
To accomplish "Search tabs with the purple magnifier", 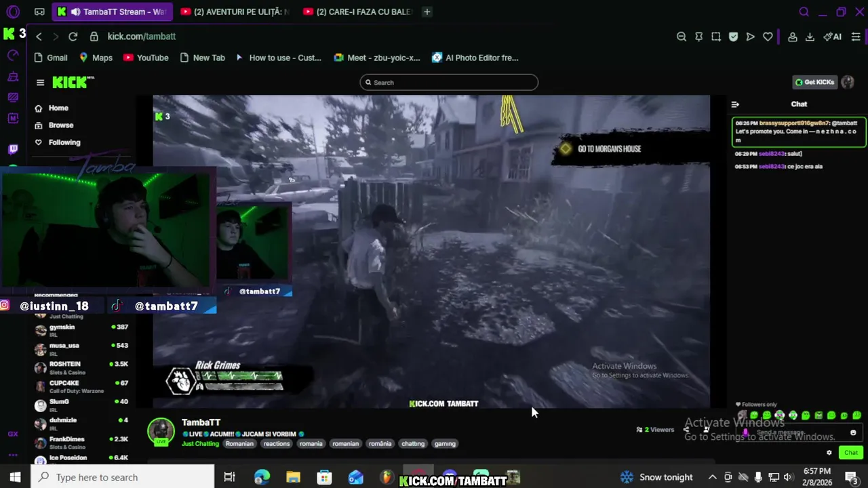I will click(804, 12).
